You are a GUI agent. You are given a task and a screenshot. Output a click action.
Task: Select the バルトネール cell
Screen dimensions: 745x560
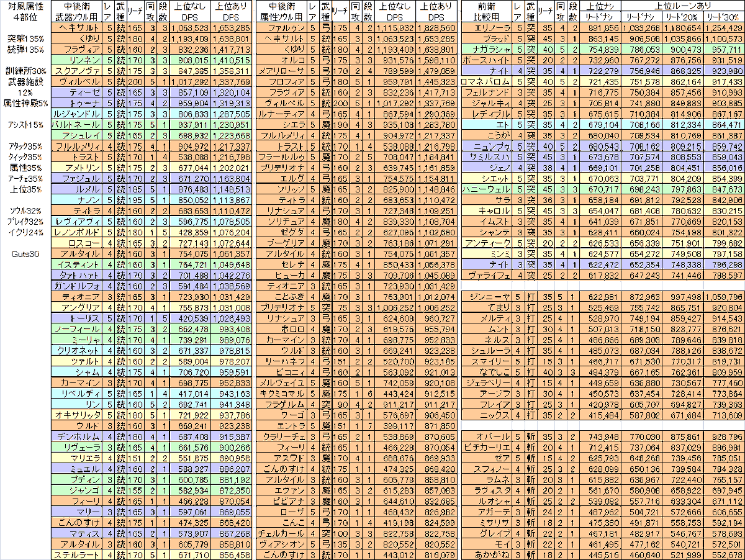pyautogui.click(x=76, y=124)
